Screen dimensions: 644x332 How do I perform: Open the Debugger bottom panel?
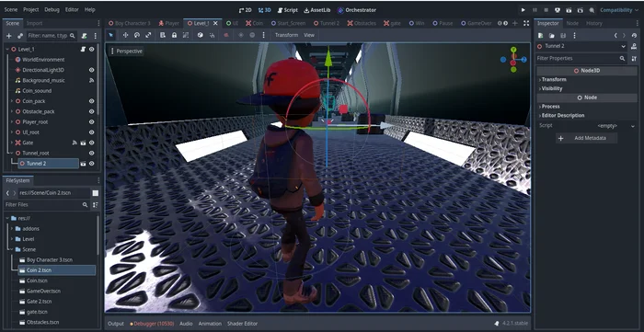coord(151,324)
